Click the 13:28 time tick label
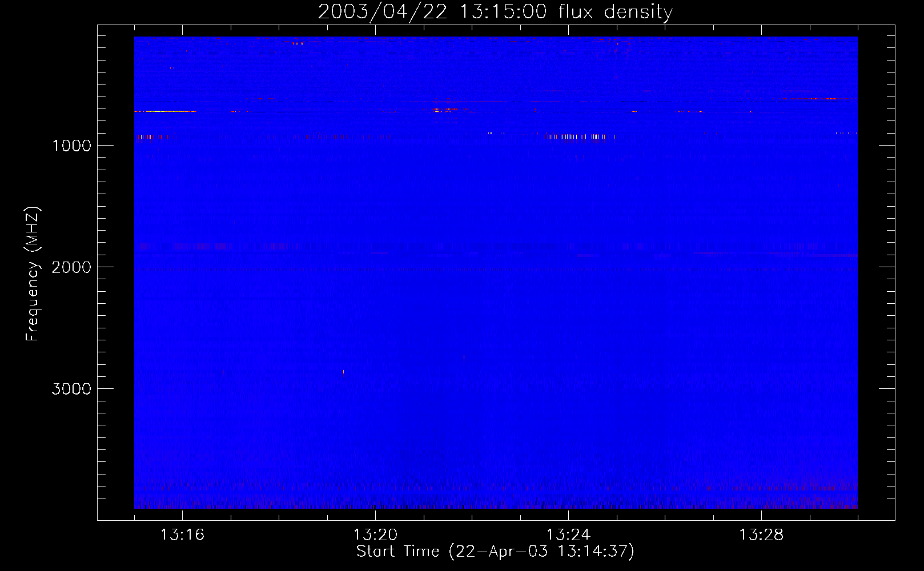Screen dimensions: 924x571 [x=761, y=535]
